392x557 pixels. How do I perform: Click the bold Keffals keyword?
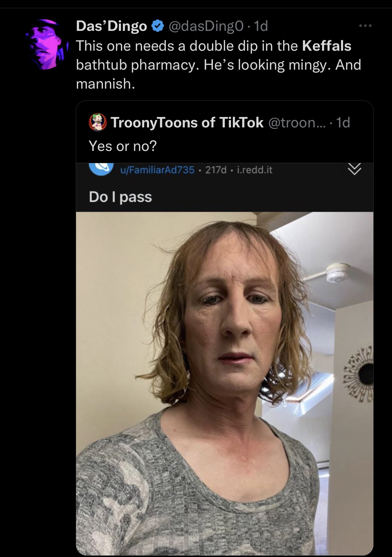[x=327, y=46]
